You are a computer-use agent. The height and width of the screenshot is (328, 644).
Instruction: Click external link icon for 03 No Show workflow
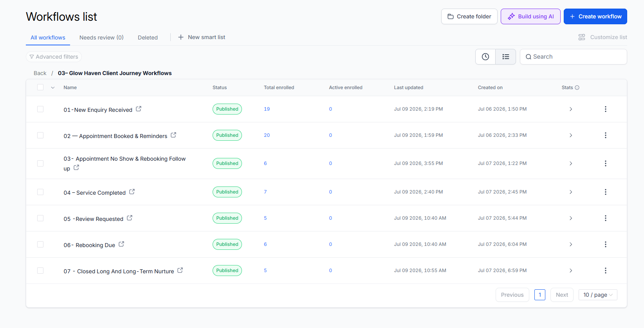pyautogui.click(x=76, y=168)
